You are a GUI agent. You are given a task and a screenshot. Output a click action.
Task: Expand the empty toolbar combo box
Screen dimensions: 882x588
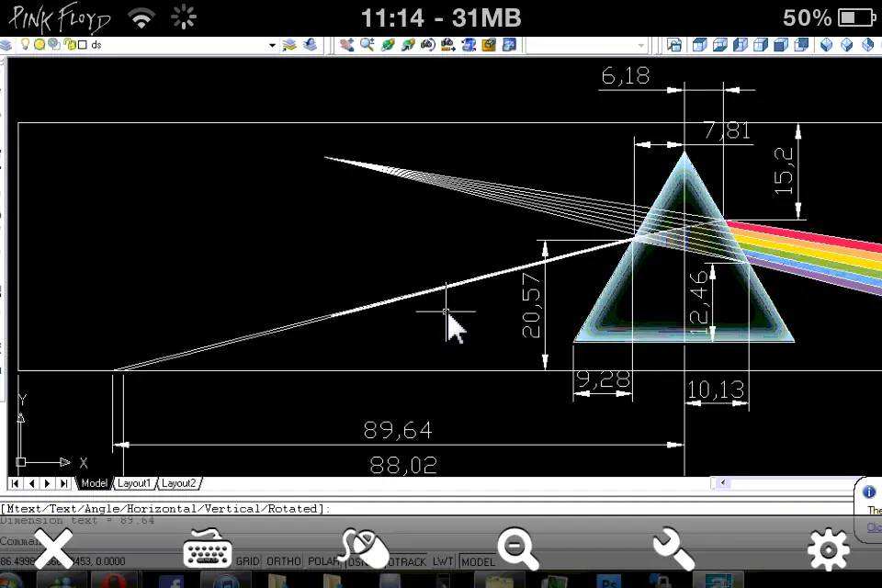tap(641, 45)
